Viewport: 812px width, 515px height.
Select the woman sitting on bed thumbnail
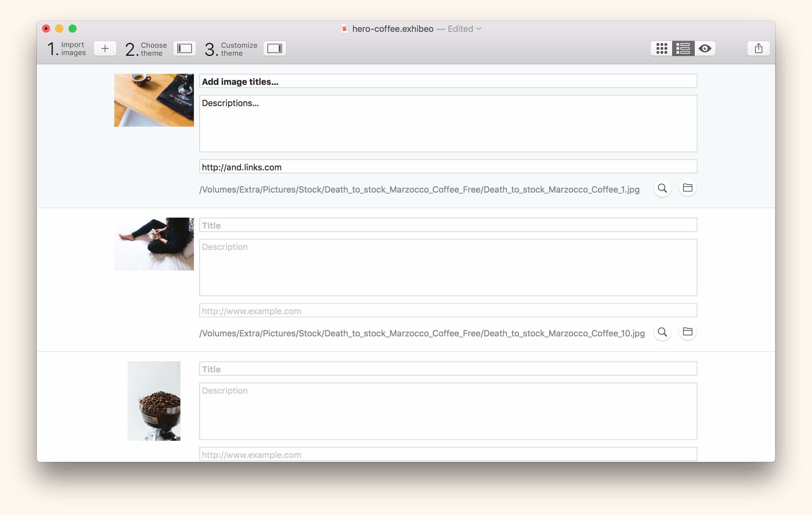[154, 244]
